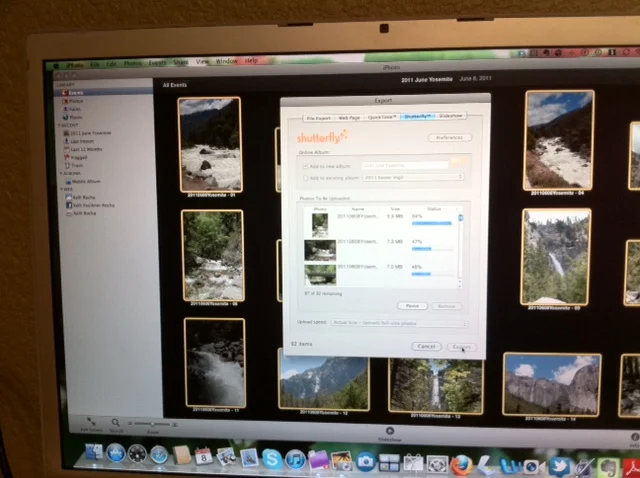Collapse the Web section in the sidebar

[x=62, y=189]
